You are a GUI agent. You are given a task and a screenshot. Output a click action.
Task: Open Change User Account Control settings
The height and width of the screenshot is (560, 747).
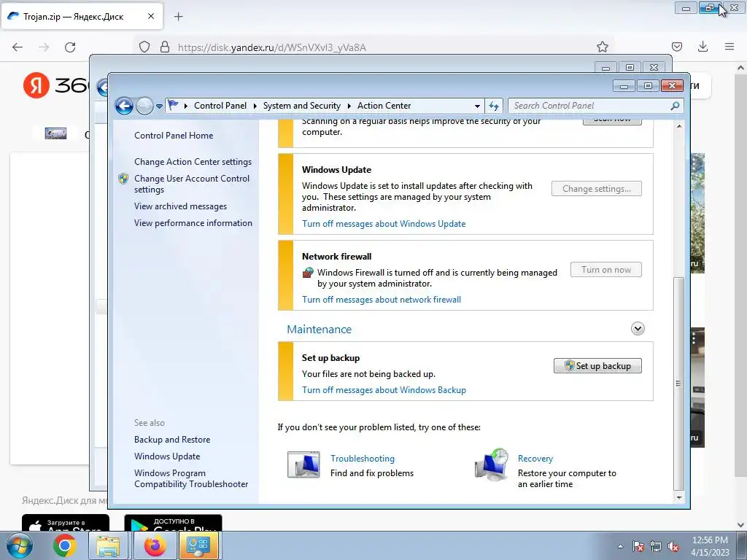(x=192, y=184)
